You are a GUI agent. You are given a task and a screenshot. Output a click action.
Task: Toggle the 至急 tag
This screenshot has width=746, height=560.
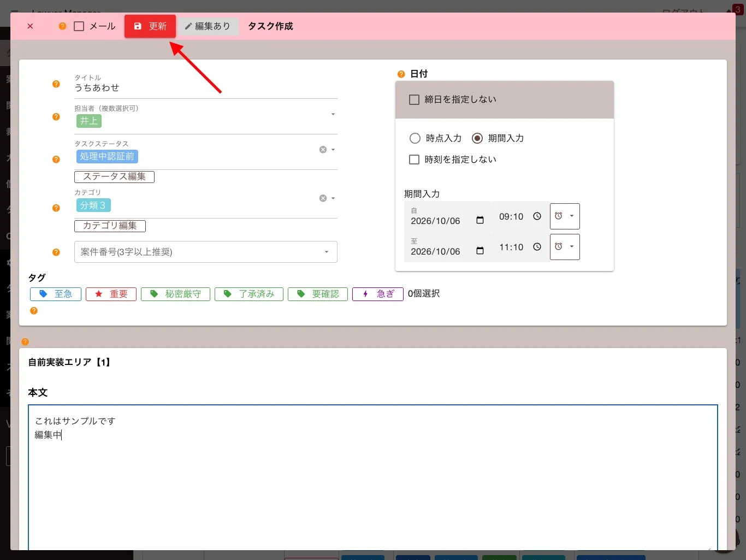[x=56, y=294]
